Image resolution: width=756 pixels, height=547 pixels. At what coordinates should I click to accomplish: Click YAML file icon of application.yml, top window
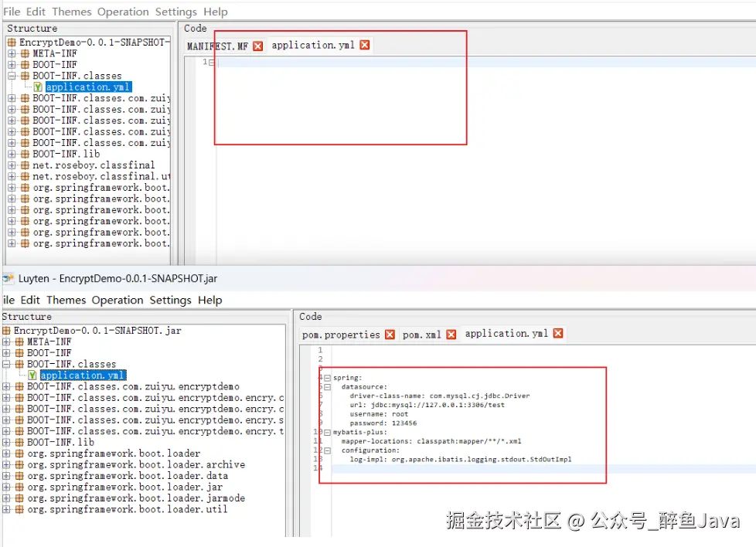tap(38, 87)
